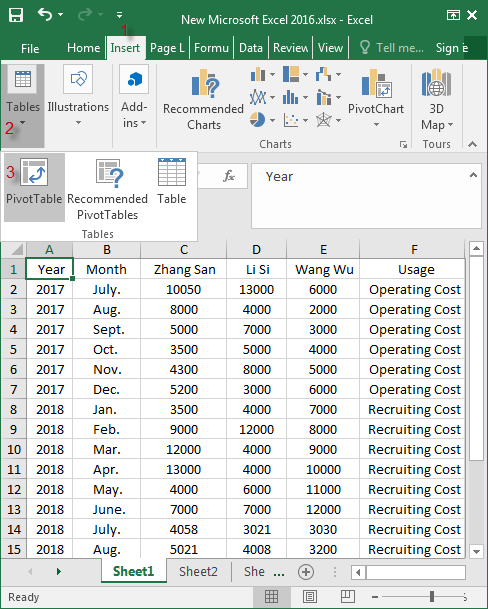This screenshot has height=609, width=488.
Task: Open the Page Layout tab
Action: (x=167, y=48)
